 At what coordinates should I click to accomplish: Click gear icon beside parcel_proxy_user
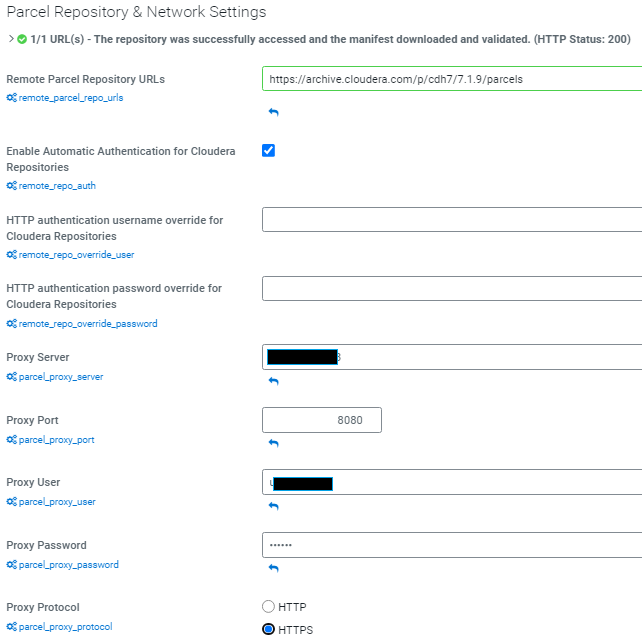11,502
